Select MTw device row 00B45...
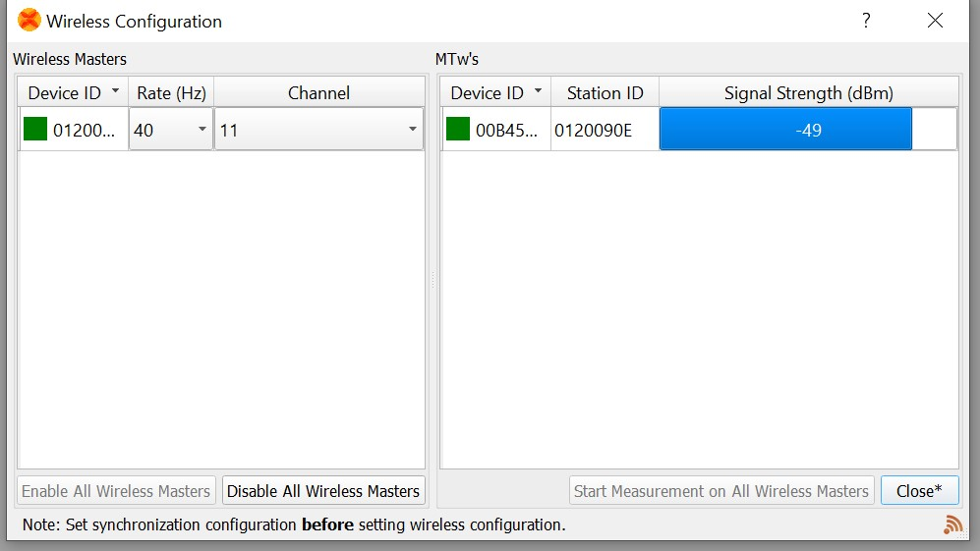The width and height of the screenshot is (980, 551). (507, 130)
